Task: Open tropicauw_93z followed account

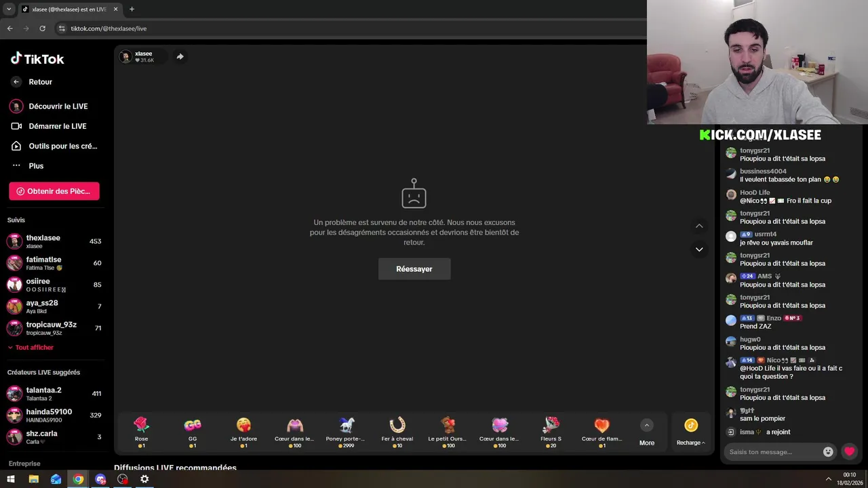Action: click(54, 328)
